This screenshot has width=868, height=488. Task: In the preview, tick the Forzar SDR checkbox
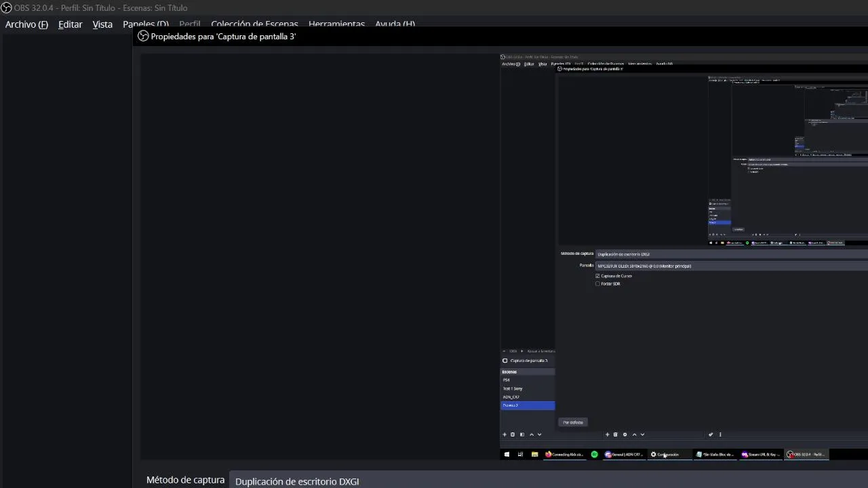pyautogui.click(x=597, y=284)
